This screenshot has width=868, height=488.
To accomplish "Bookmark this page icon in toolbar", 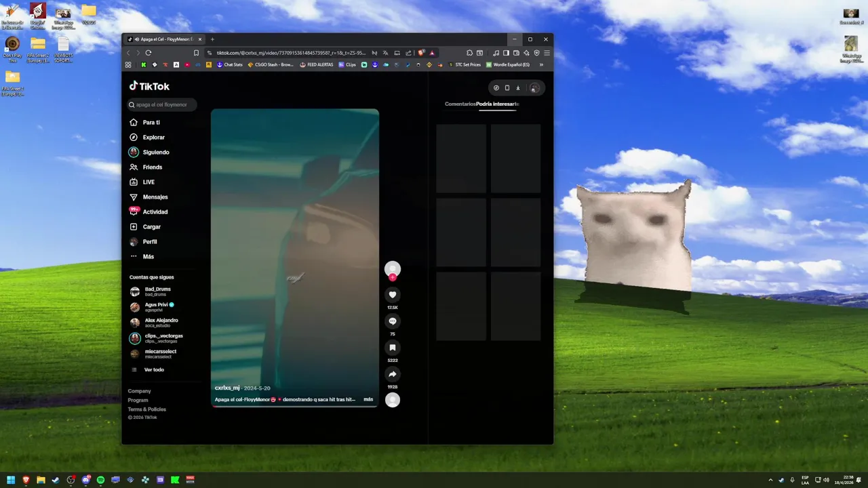I will pos(196,53).
